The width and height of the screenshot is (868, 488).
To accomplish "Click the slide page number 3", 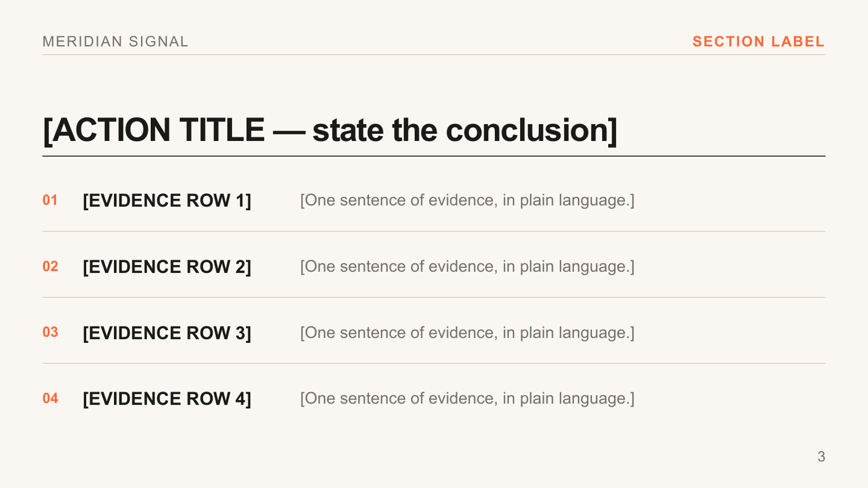I will coord(821,457).
